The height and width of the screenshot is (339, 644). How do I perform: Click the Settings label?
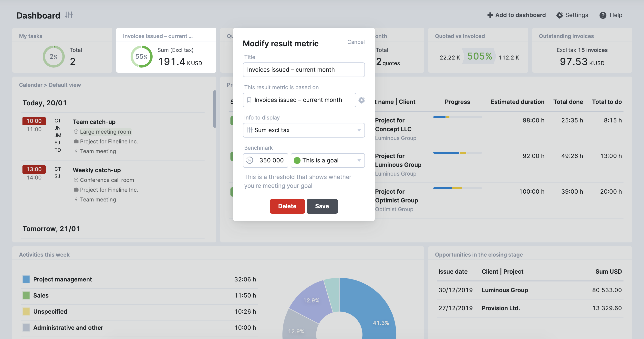(577, 15)
